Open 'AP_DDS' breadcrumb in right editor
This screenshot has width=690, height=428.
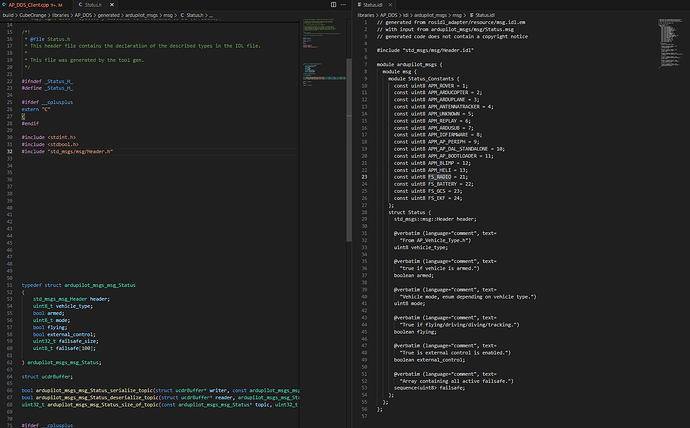(389, 15)
